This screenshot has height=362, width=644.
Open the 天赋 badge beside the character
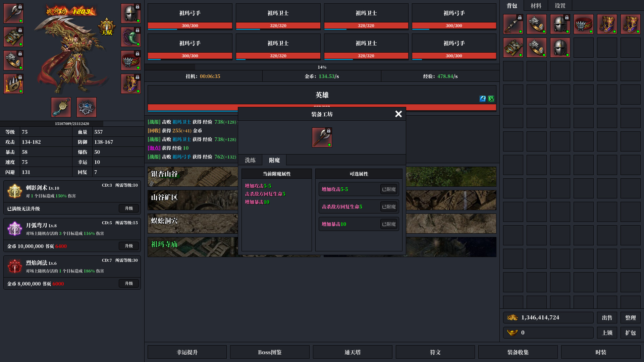pyautogui.click(x=107, y=27)
